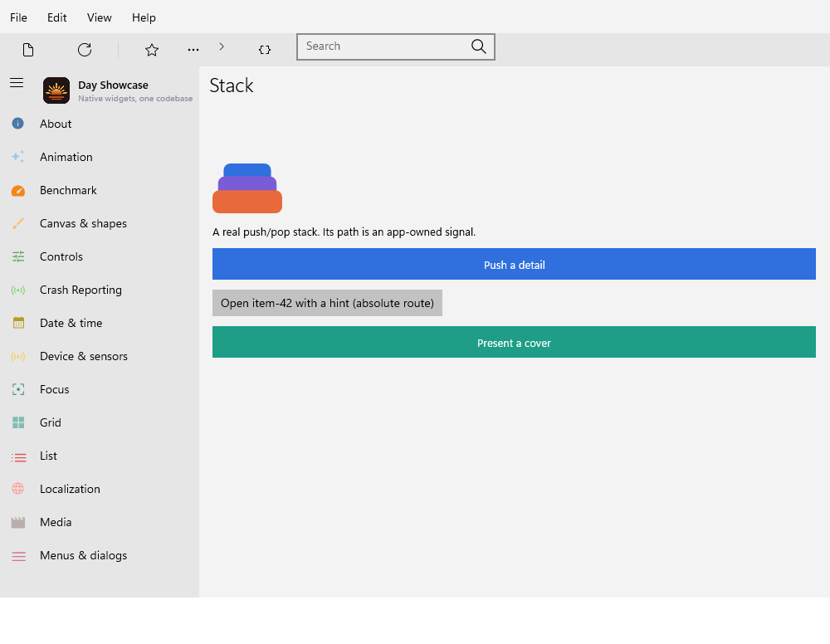
Task: Open the View menu
Action: pos(99,17)
